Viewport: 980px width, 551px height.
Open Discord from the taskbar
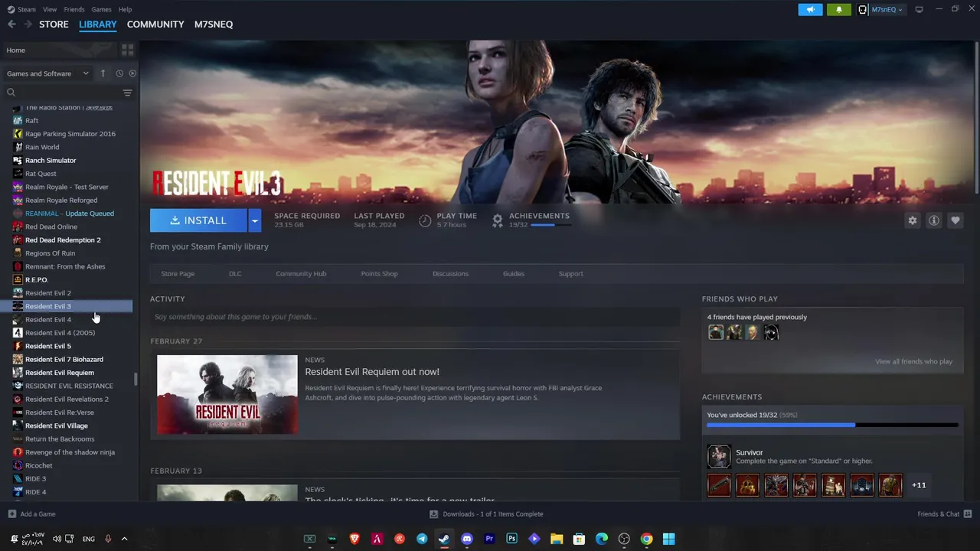click(467, 539)
